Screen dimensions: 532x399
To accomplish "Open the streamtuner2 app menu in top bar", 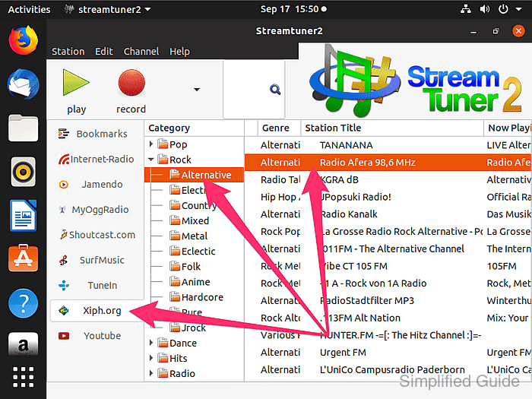I will [108, 9].
